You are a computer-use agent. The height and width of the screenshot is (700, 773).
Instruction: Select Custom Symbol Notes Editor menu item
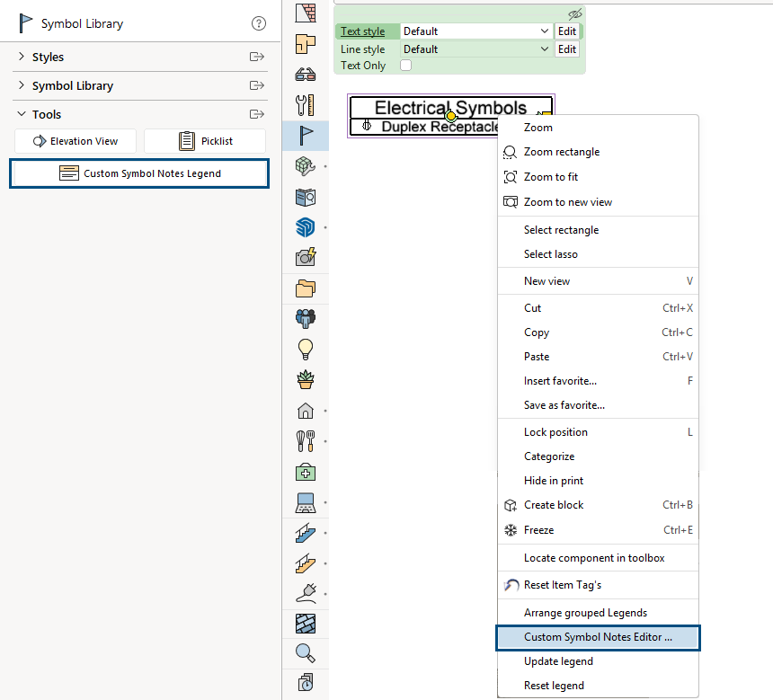click(598, 637)
